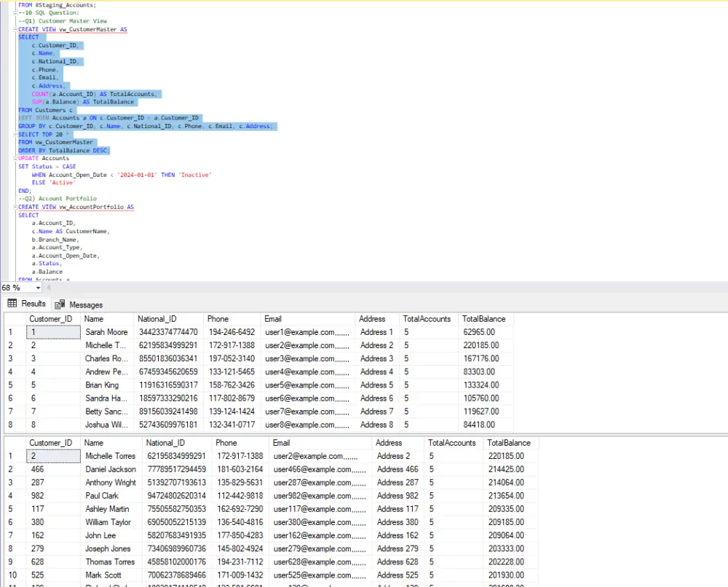Click the 'Address 982' cell
Image resolution: width=728 pixels, height=587 pixels.
point(398,495)
